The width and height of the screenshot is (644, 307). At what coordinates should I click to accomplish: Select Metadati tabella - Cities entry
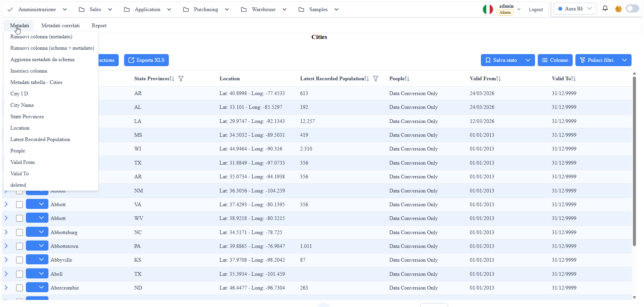coord(51,82)
